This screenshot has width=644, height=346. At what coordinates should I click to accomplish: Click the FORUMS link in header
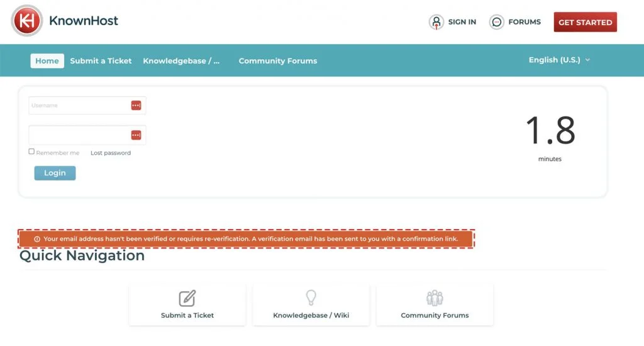(x=525, y=22)
